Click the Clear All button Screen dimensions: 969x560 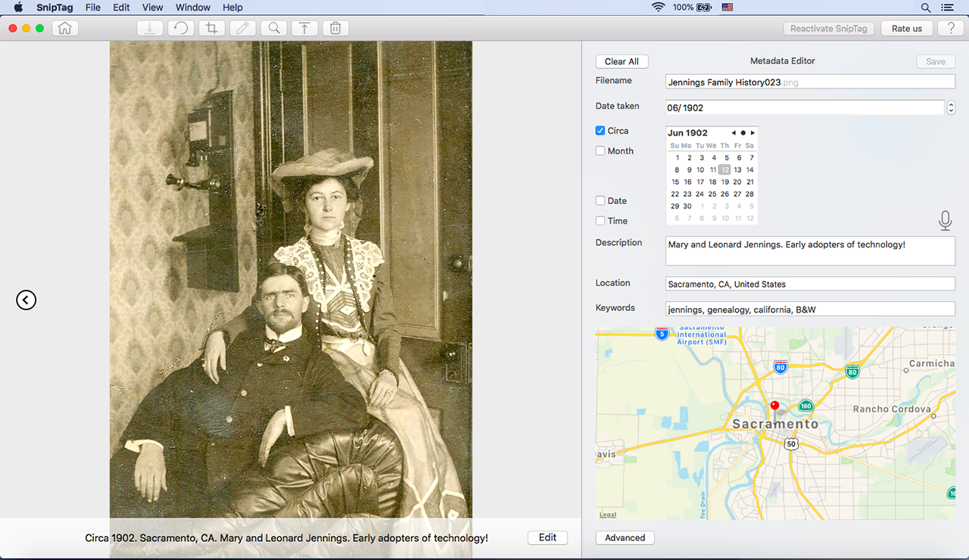pos(622,61)
